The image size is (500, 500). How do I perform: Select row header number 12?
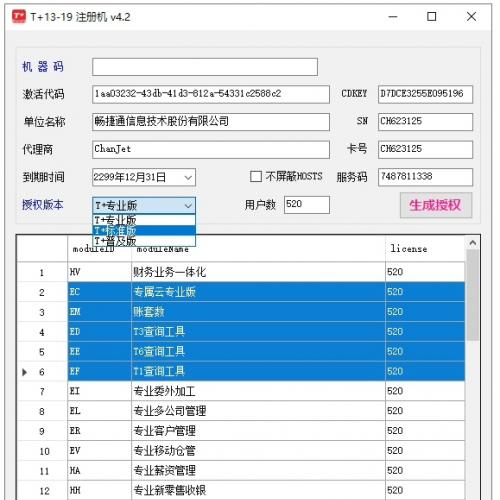pyautogui.click(x=42, y=490)
